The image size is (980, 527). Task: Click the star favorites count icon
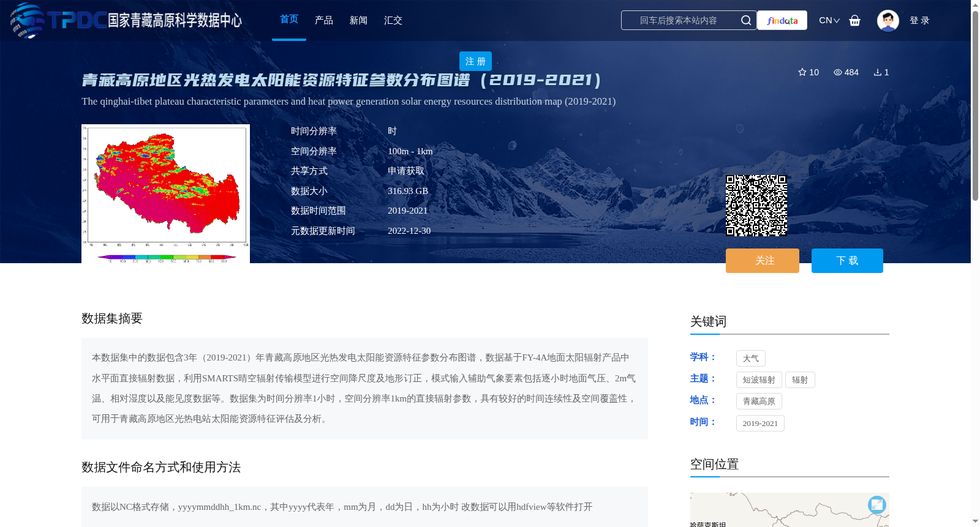click(802, 72)
